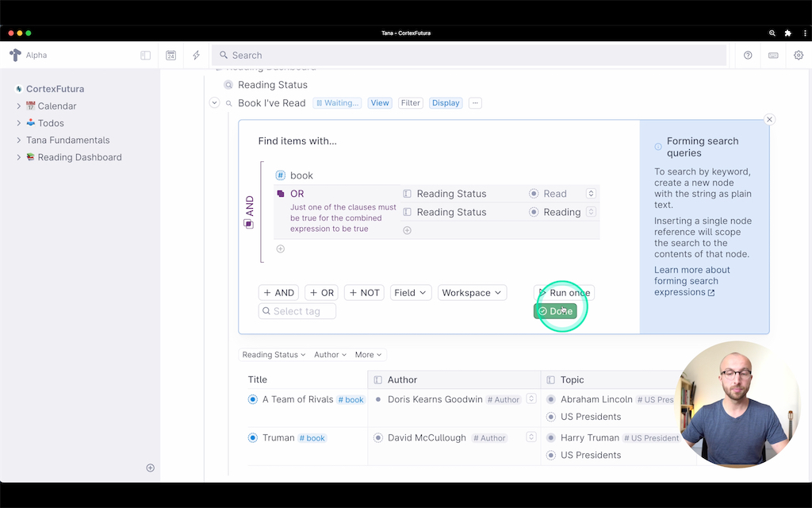Open the Field dropdown
This screenshot has width=812, height=508.
click(x=410, y=292)
